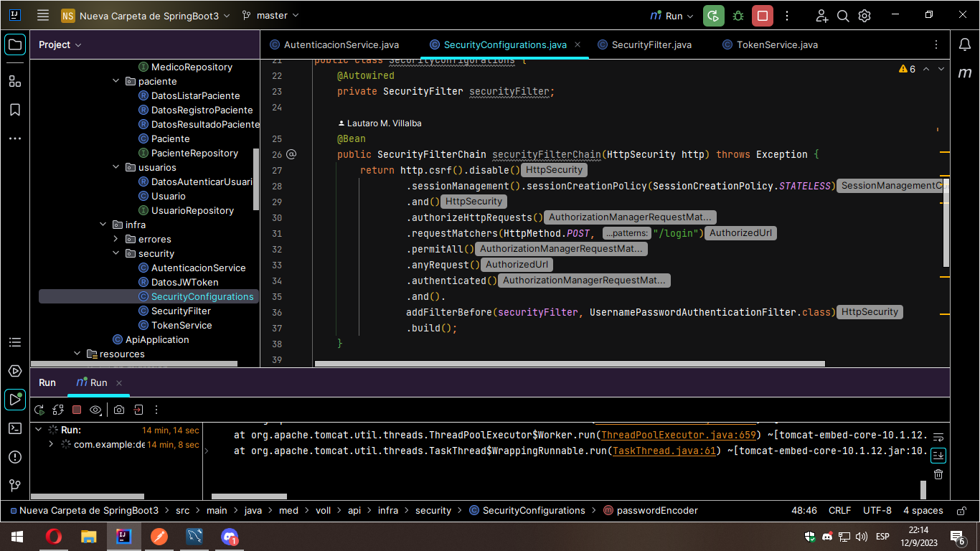Toggle soft-wrap in the Run console
This screenshot has height=551, width=980.
(x=938, y=437)
